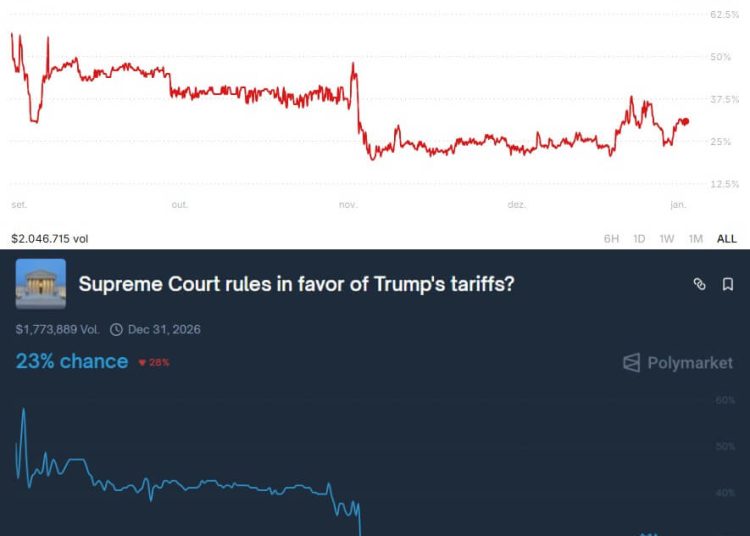
Task: Click the red endpoint dot on the chart
Action: 685,121
